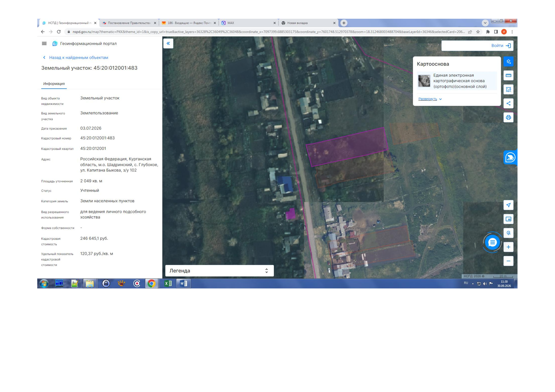Center map on my location arrow
The width and height of the screenshot is (555, 392).
pos(508,205)
